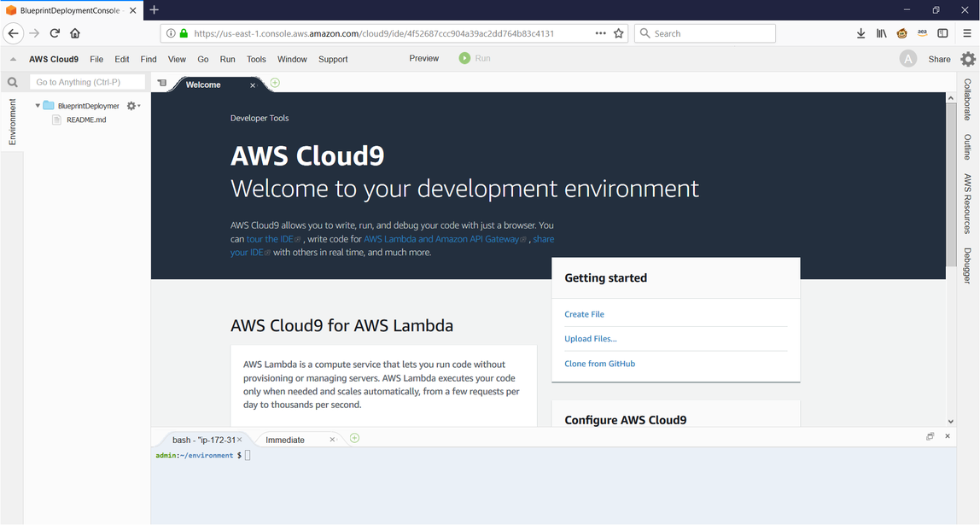This screenshot has width=980, height=525.
Task: Click the Preview button
Action: [423, 58]
